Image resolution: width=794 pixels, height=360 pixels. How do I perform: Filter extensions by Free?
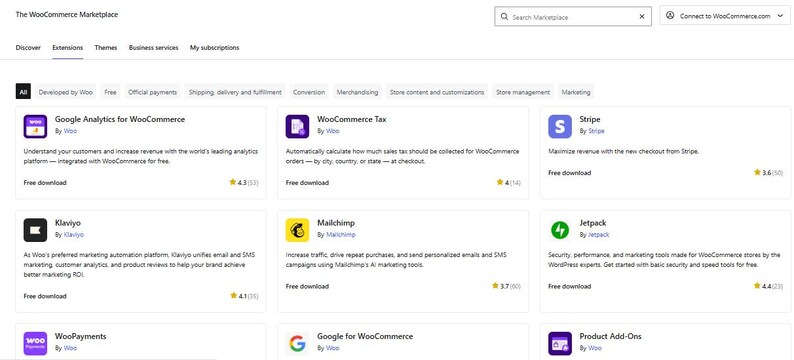pyautogui.click(x=110, y=92)
